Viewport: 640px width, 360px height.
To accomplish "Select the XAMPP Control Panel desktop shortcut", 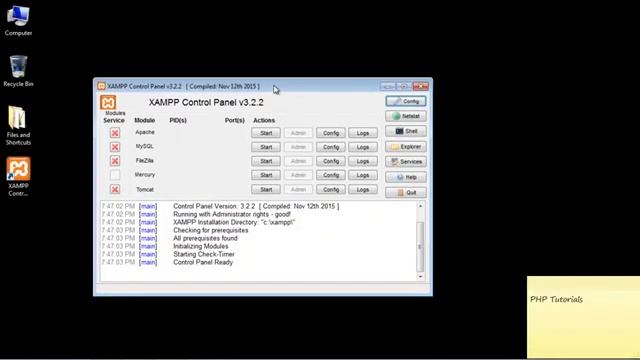I will click(18, 176).
